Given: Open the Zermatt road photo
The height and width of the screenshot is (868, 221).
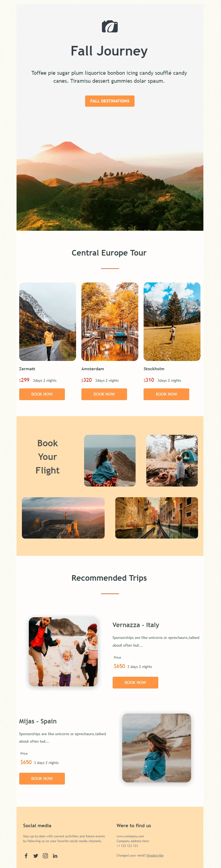Looking at the screenshot, I should (x=48, y=321).
